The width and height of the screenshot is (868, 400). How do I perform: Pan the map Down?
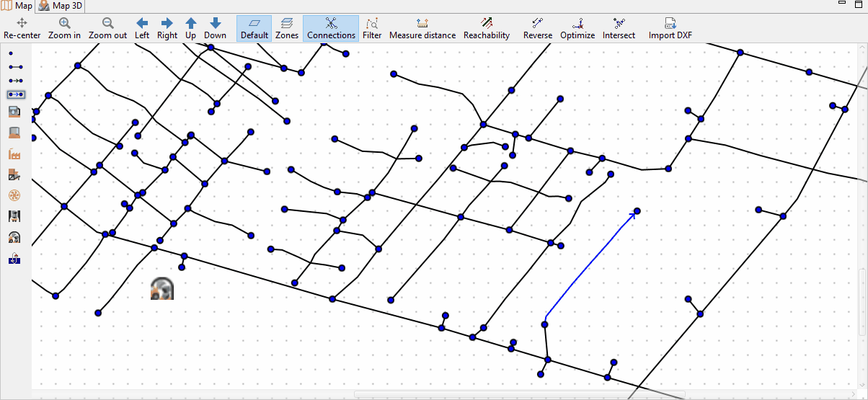[215, 29]
